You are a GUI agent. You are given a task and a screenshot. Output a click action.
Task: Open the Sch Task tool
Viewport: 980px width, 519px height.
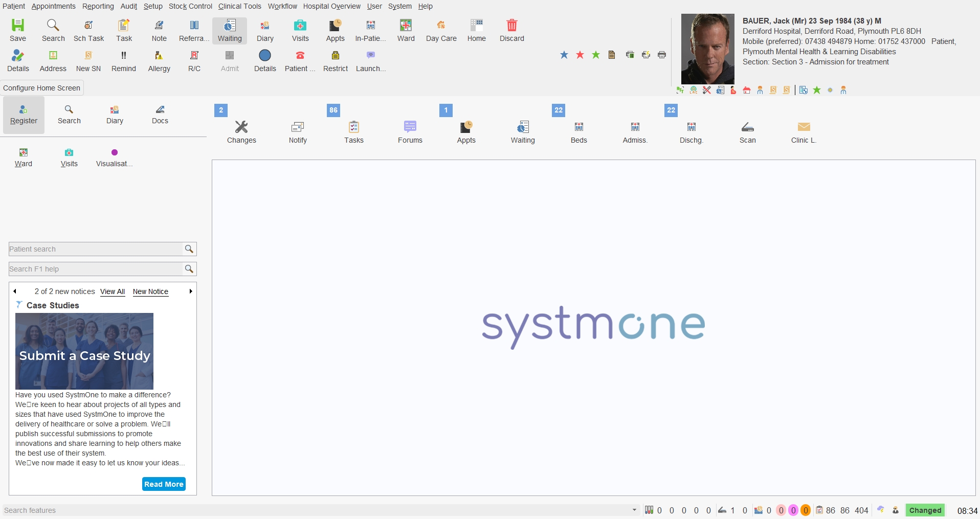pos(88,31)
